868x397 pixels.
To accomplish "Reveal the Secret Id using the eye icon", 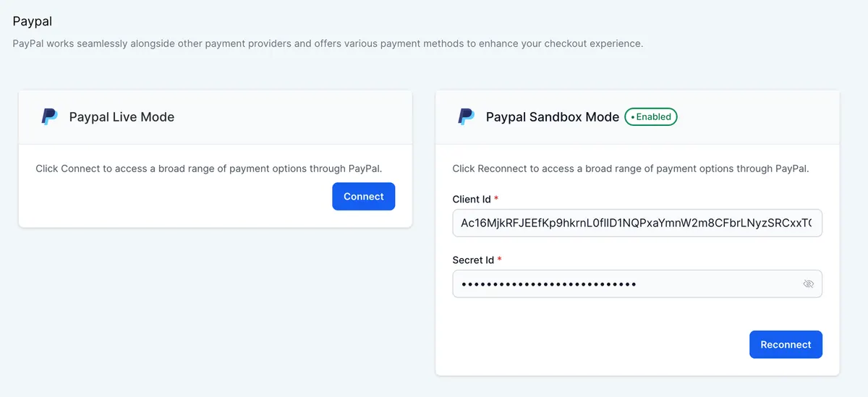I will tap(809, 283).
